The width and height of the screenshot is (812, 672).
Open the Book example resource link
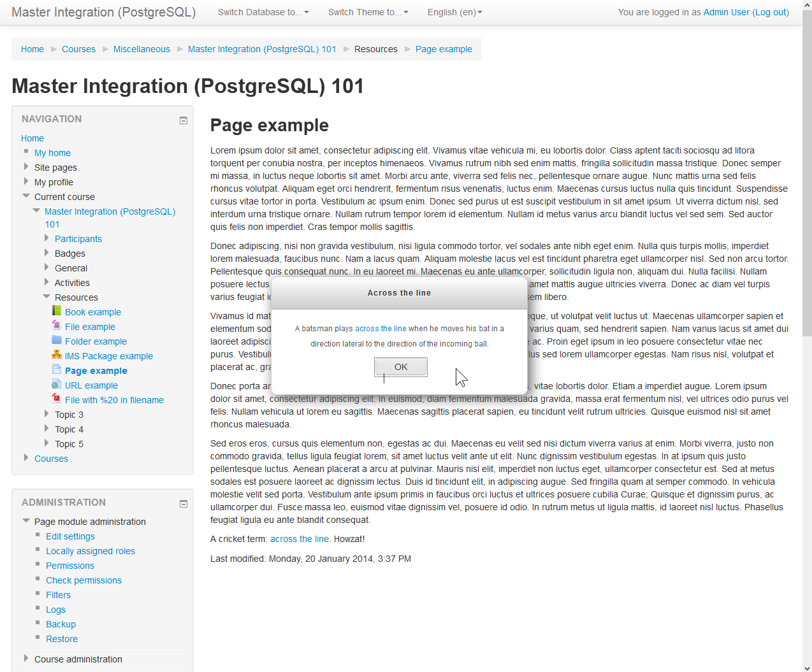click(x=93, y=312)
